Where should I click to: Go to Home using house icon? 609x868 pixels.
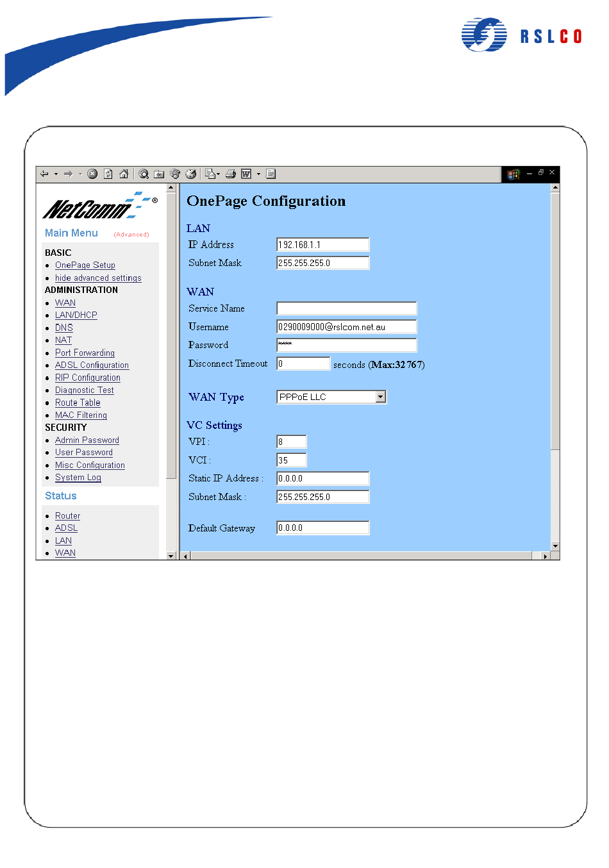124,174
